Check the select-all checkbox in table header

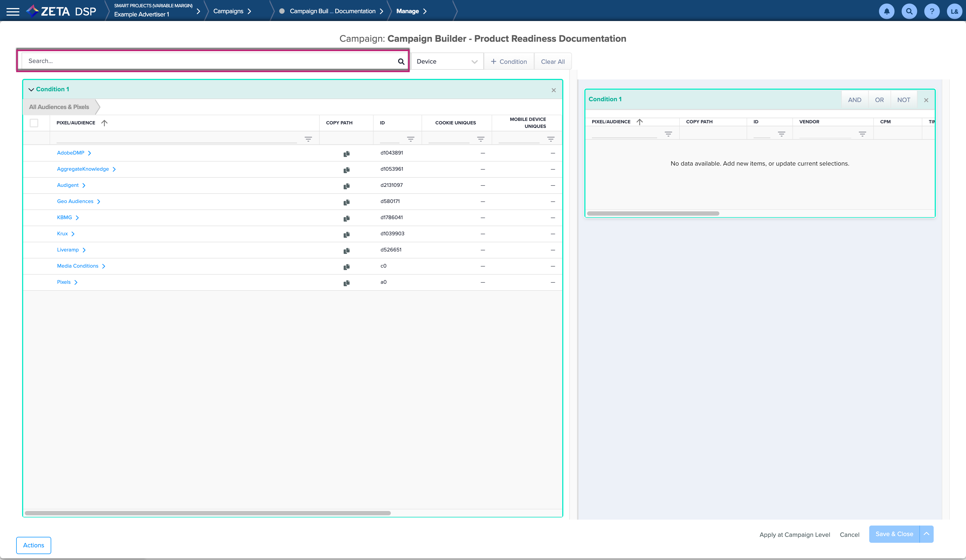pos(34,123)
